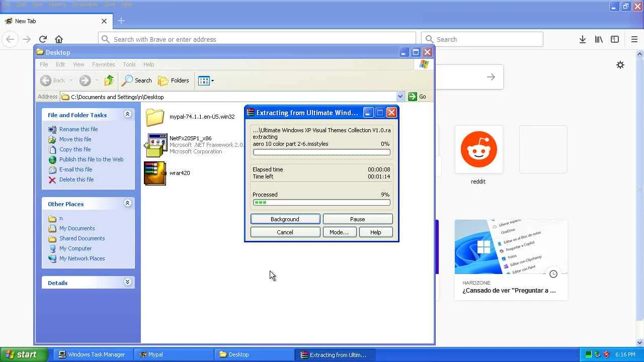Select the mypal-74.1.1.en-US.win32 folder icon
This screenshot has height=362, width=644.
[x=155, y=117]
